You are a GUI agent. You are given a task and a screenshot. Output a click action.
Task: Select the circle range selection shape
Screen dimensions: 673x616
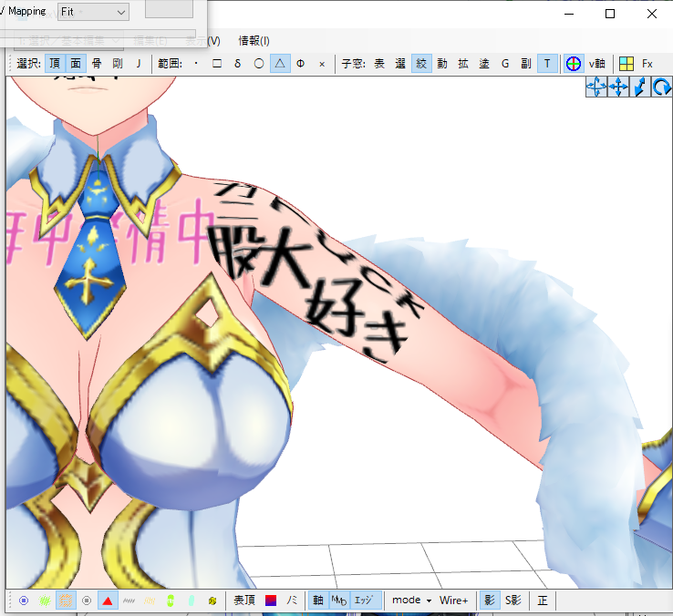(259, 64)
